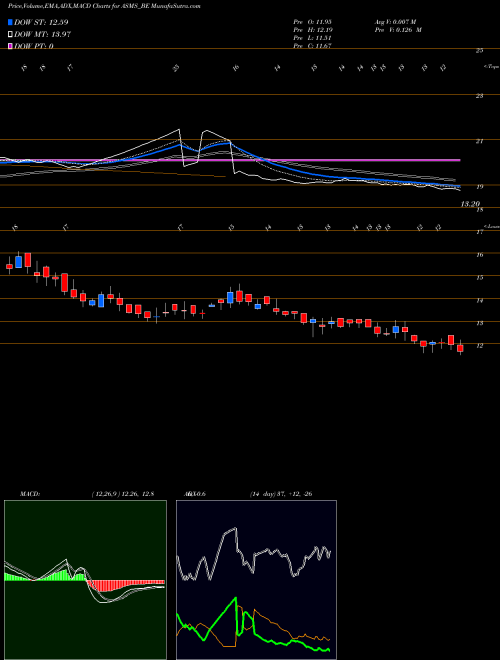
Task: Click the 'Pre H: 12.19' value
Action: tap(314, 30)
